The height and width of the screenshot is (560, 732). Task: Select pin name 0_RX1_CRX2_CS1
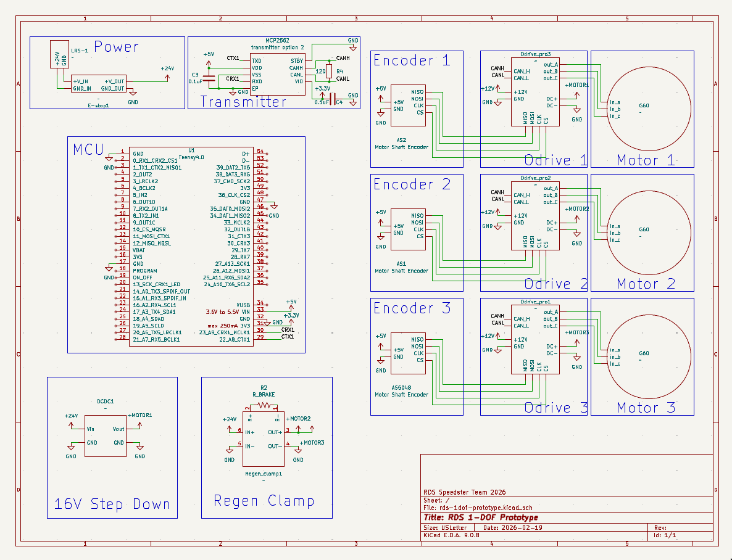point(155,160)
